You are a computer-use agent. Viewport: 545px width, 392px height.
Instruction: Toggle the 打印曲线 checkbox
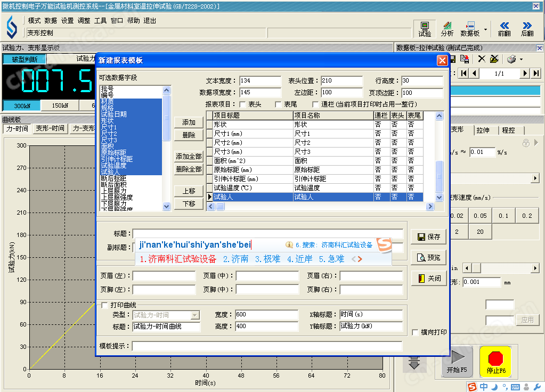105,305
